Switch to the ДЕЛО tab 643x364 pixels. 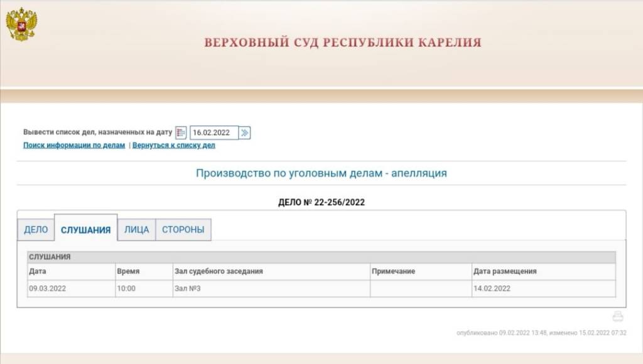[x=36, y=230]
